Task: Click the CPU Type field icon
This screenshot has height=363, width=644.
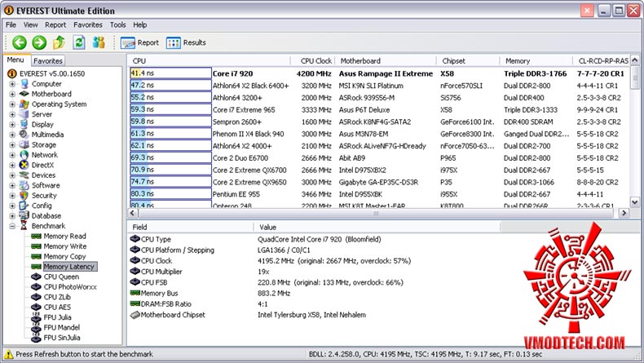Action: click(x=135, y=239)
